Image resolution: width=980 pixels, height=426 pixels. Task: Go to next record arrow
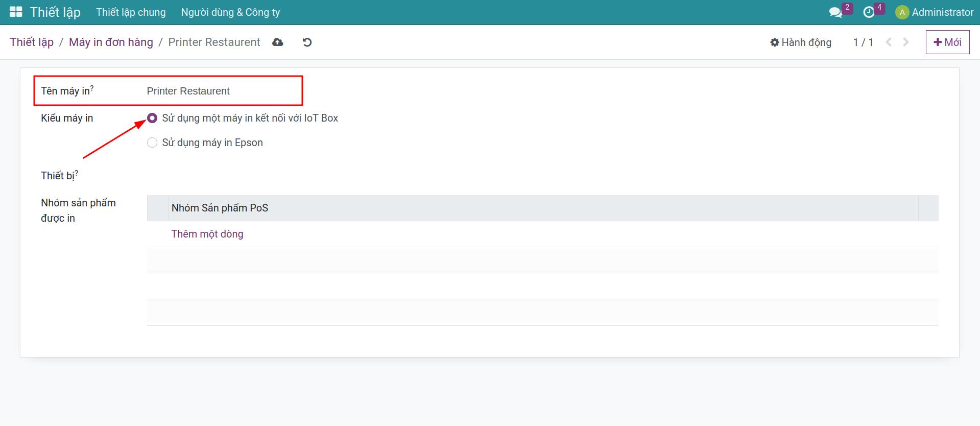pos(906,42)
